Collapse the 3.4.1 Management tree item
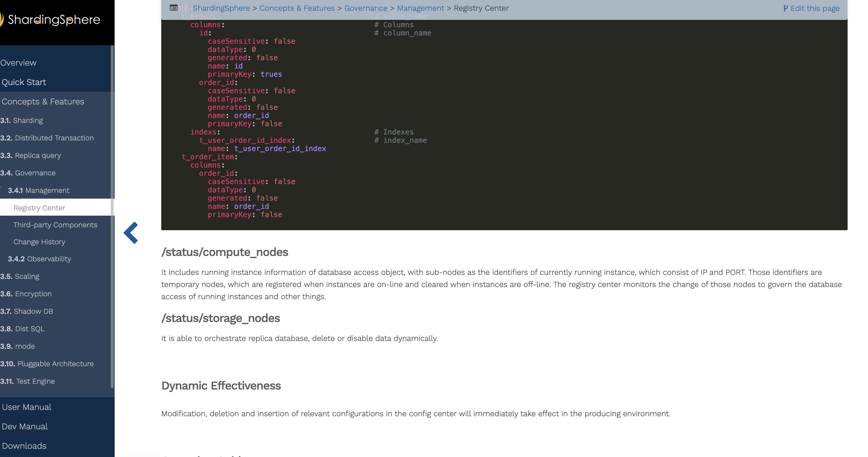Screen dimensions: 868x457 [38, 190]
